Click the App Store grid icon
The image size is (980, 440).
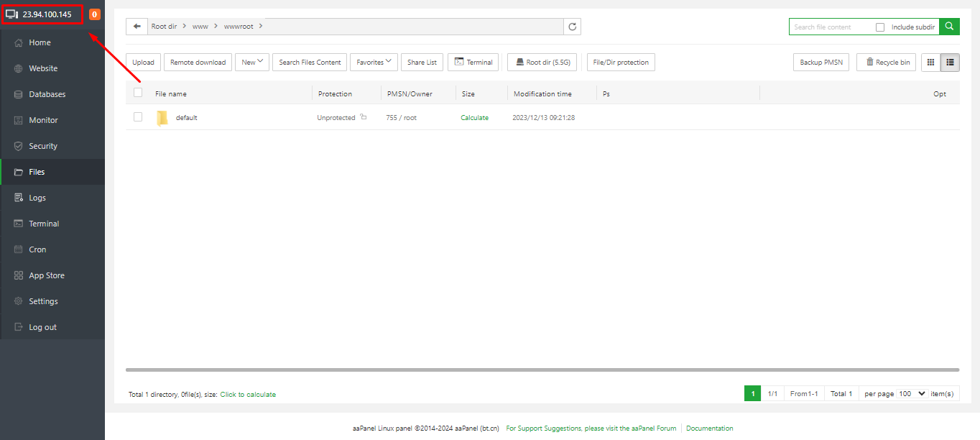[x=19, y=275]
